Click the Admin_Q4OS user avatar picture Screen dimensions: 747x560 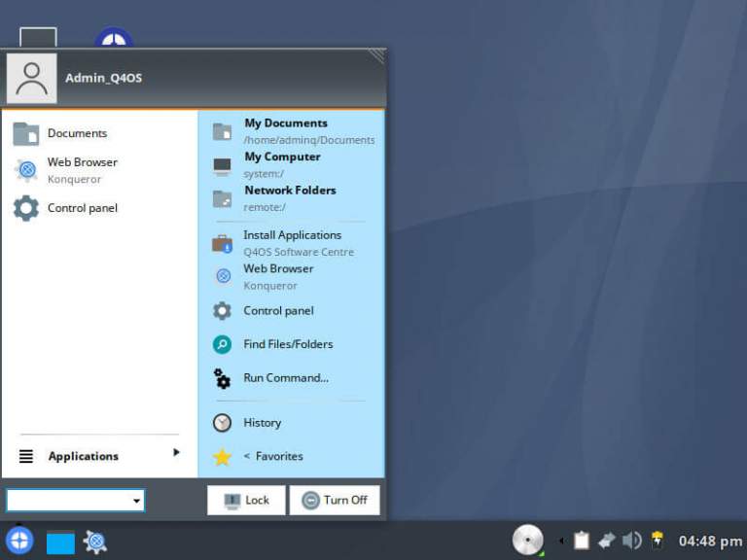(32, 79)
